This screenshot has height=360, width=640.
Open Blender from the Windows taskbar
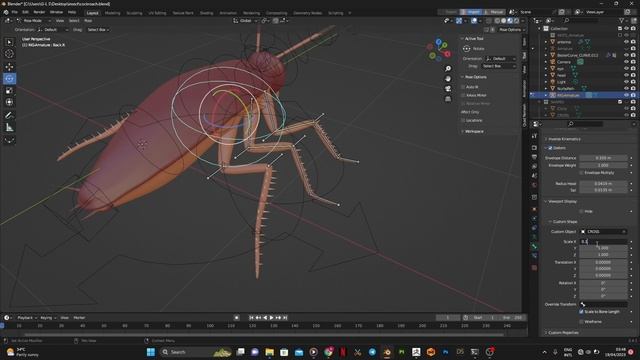(x=387, y=352)
